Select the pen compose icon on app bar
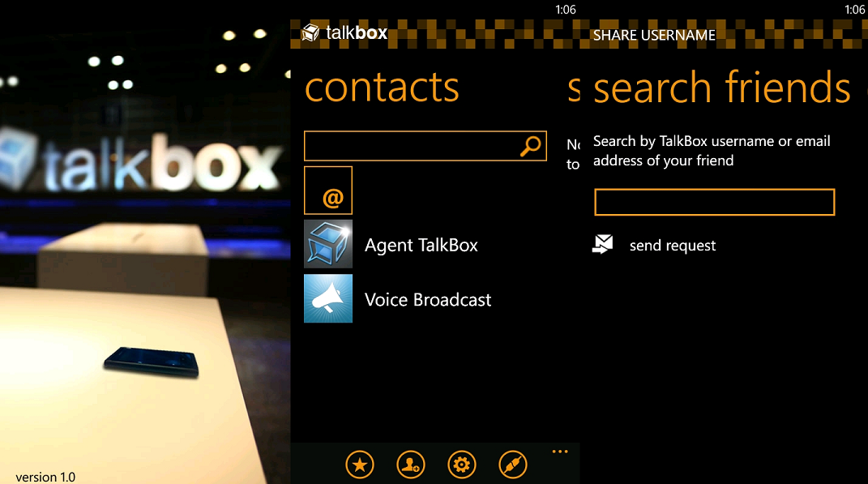Image resolution: width=868 pixels, height=484 pixels. pos(512,465)
